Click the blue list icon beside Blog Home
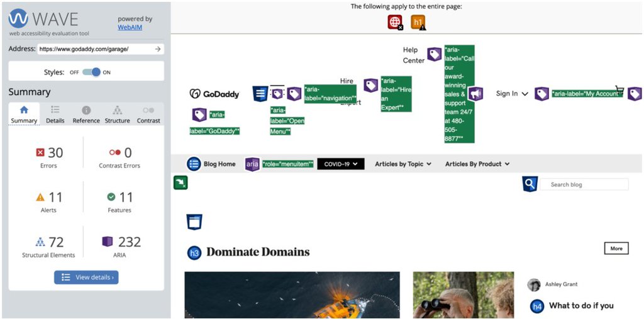This screenshot has height=319, width=644. pyautogui.click(x=194, y=164)
